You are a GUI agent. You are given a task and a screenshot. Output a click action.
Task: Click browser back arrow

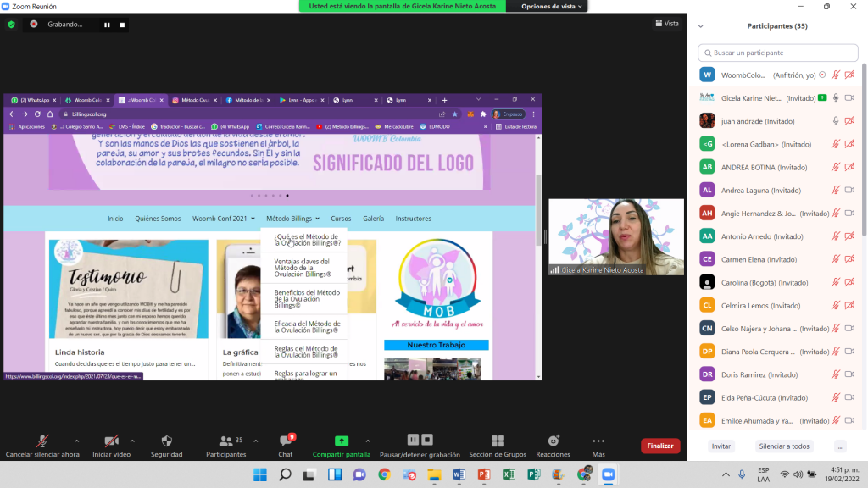click(12, 114)
